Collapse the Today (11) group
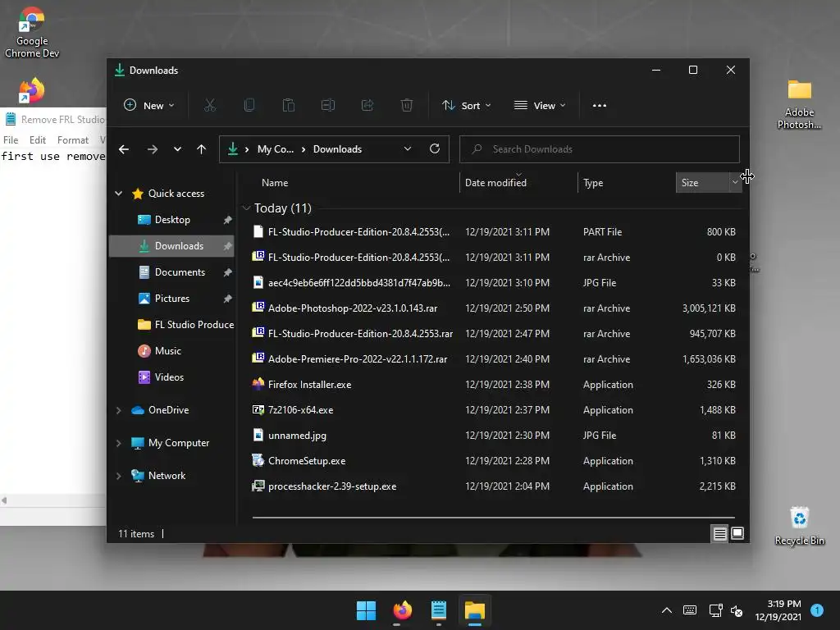 246,208
